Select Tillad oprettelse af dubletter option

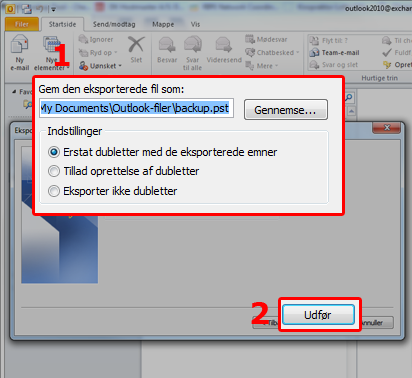pyautogui.click(x=123, y=171)
